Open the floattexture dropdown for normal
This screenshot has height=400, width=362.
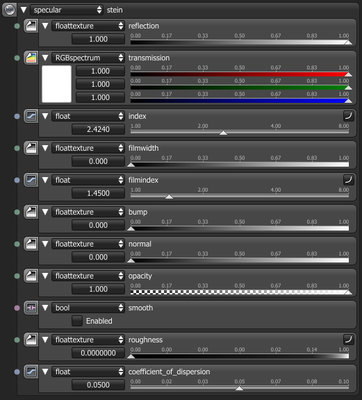coord(88,244)
